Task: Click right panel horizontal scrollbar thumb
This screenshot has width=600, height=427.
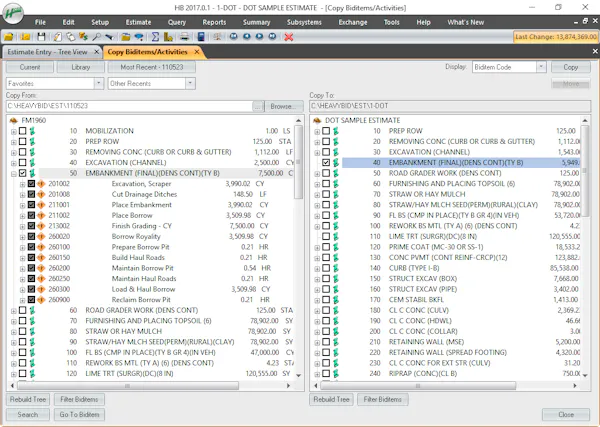Action: coord(418,386)
